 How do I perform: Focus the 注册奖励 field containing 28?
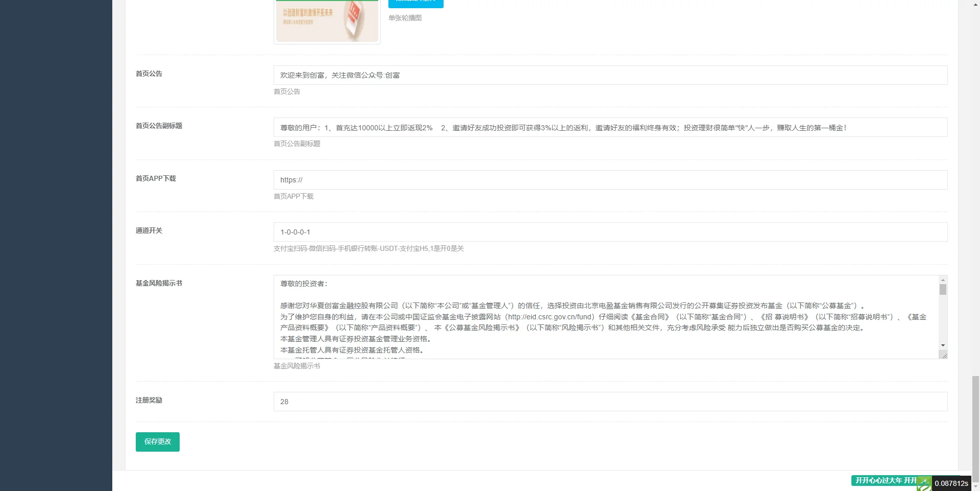pos(610,402)
